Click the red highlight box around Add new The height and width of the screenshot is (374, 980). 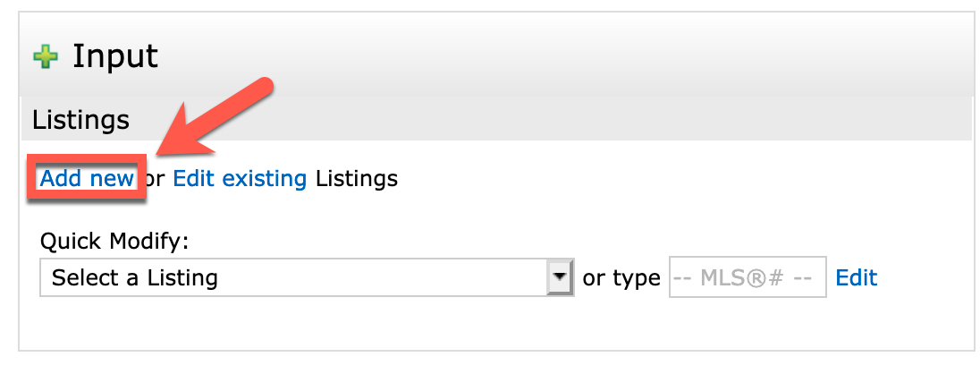(86, 178)
